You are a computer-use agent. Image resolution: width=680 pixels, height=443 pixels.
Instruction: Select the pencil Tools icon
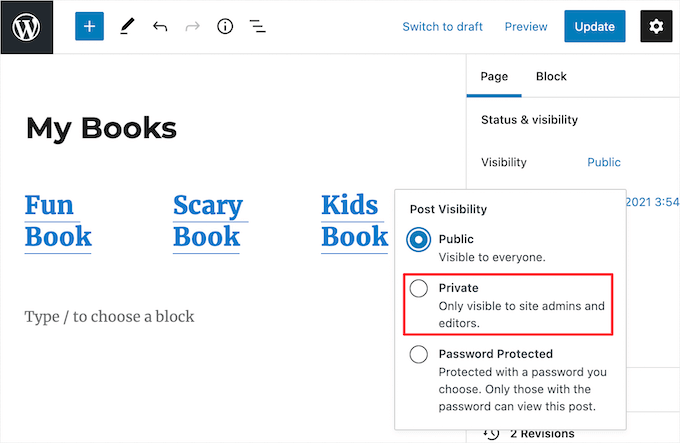click(x=127, y=27)
